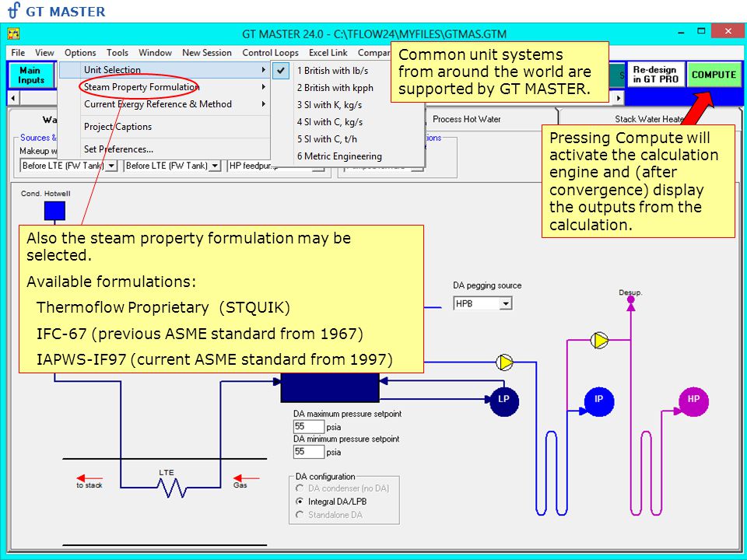Expand Steam Property Formulation submenu arrow
747x560 pixels.
tap(264, 86)
